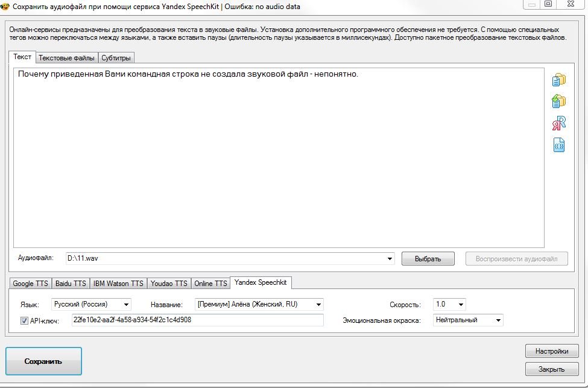Click the paste text icon with green arrow
This screenshot has height=388, width=588.
pyautogui.click(x=558, y=101)
